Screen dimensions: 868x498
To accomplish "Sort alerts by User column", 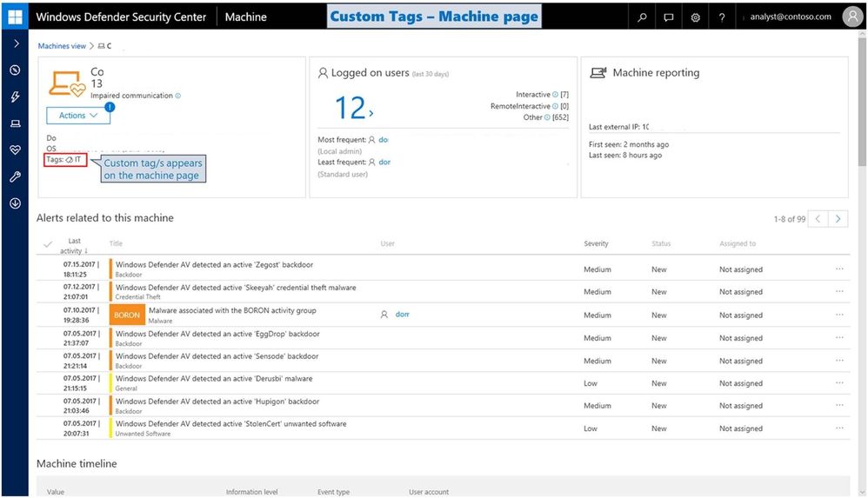I will 388,243.
